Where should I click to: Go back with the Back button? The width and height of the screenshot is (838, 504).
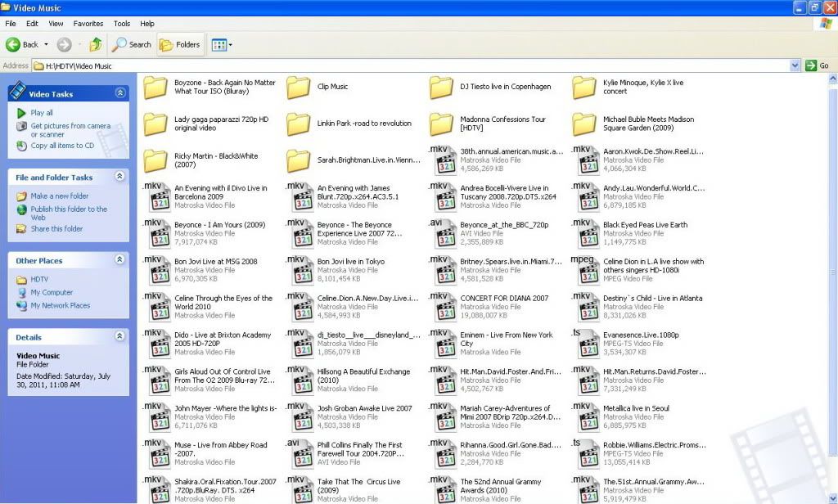coord(22,45)
